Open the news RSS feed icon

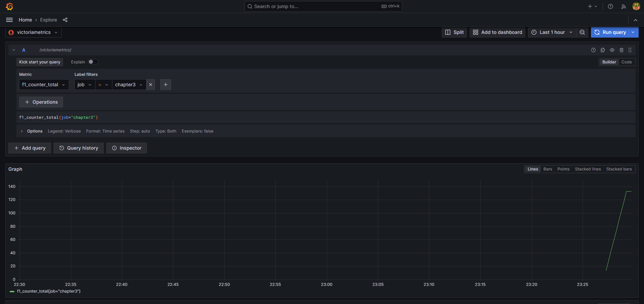click(x=624, y=6)
